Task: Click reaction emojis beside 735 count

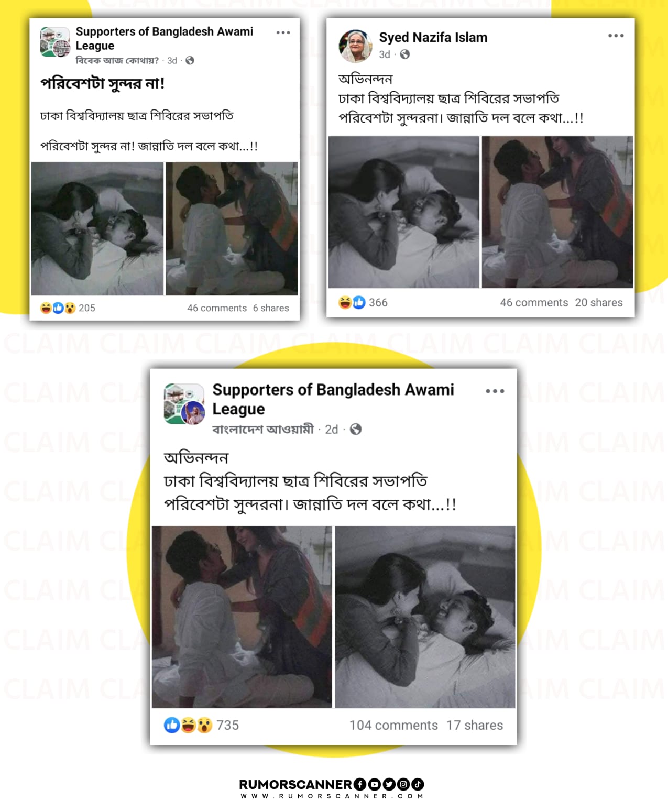Action: [188, 725]
